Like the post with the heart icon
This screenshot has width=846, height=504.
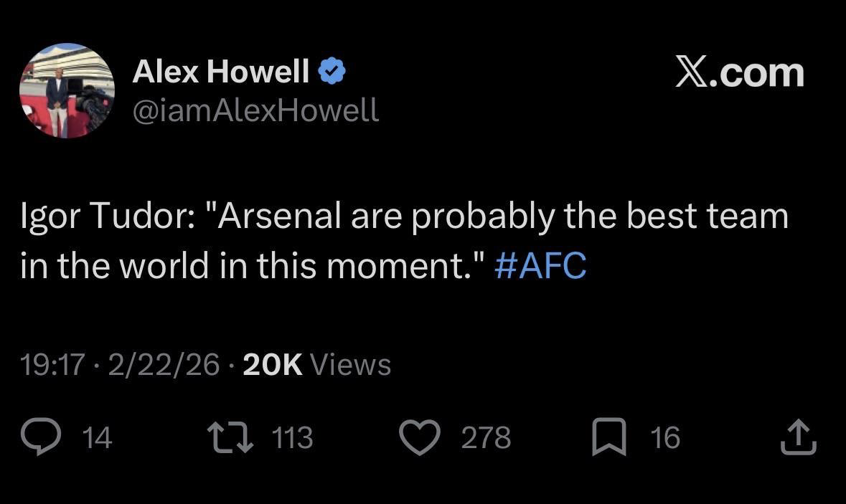(419, 437)
